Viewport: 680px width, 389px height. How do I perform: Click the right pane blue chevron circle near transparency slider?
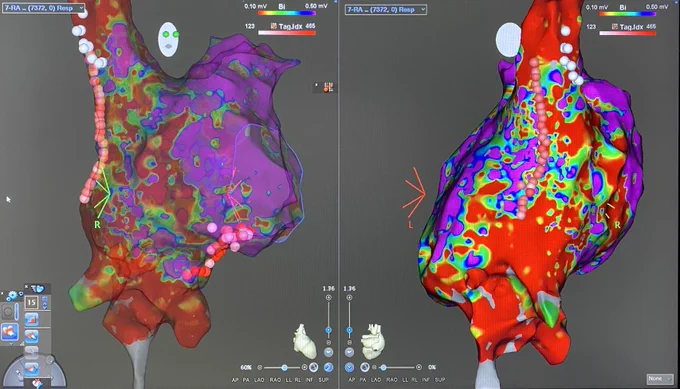[350, 367]
